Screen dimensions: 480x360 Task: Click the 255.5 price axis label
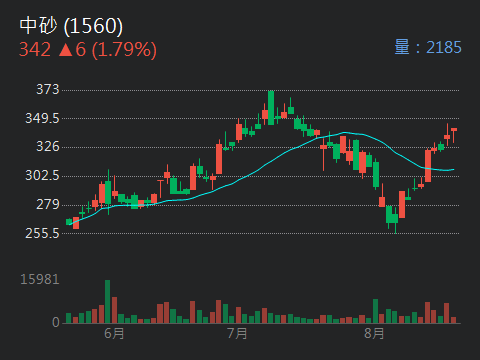(x=42, y=233)
